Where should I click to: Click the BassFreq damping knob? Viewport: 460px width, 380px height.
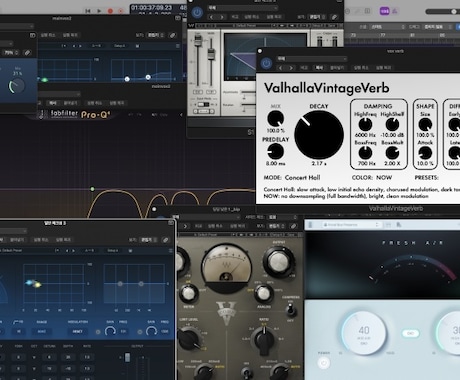tap(365, 153)
